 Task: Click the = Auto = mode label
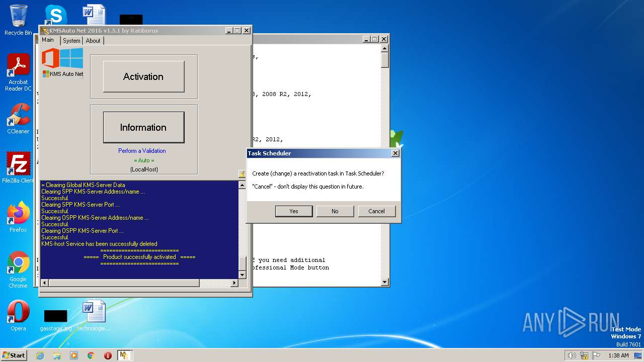(144, 160)
